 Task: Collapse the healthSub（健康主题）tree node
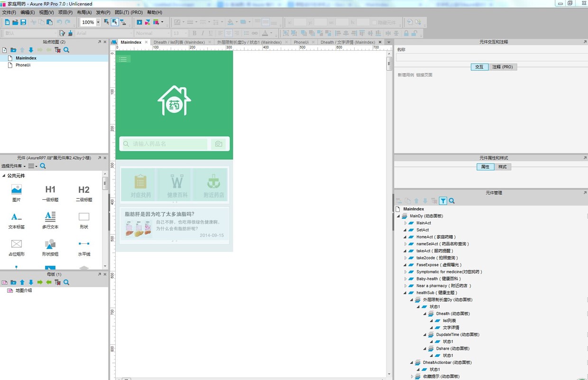pyautogui.click(x=405, y=293)
